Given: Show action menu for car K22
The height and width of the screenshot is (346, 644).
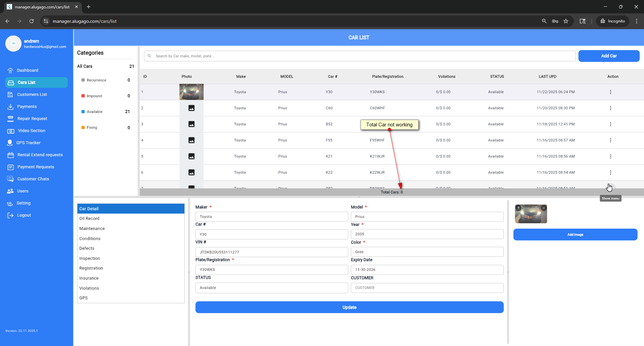Looking at the screenshot, I should 610,173.
